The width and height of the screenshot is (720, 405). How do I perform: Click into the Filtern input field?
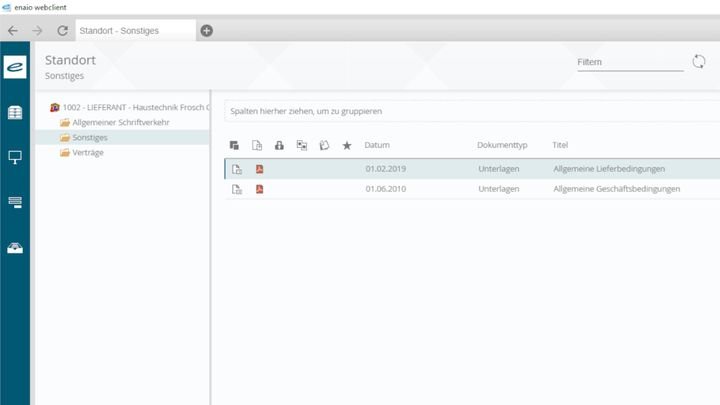[629, 62]
